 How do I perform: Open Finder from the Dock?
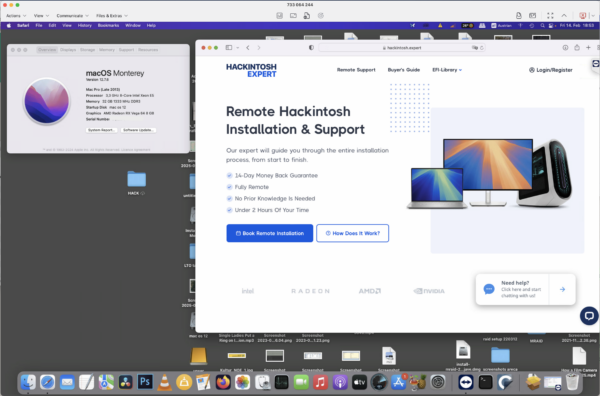28,382
